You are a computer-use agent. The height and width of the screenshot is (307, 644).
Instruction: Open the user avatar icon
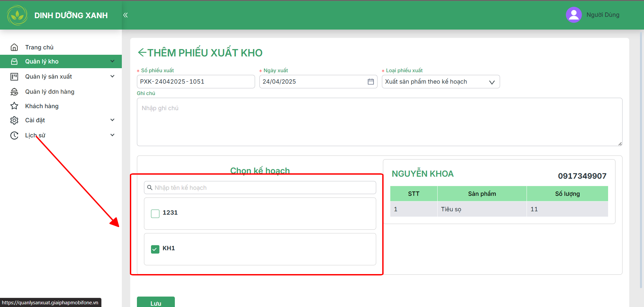[574, 15]
